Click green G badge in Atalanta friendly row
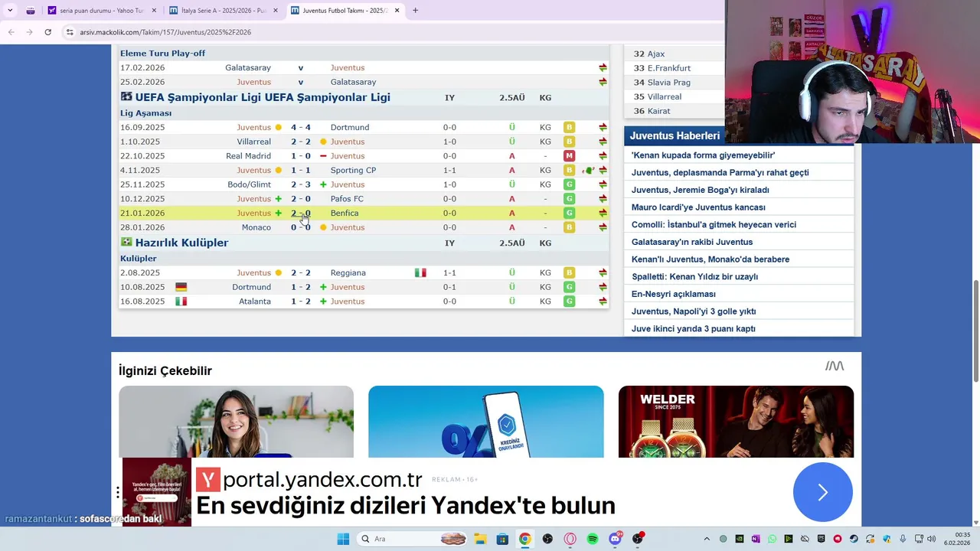The image size is (980, 551). pos(569,302)
